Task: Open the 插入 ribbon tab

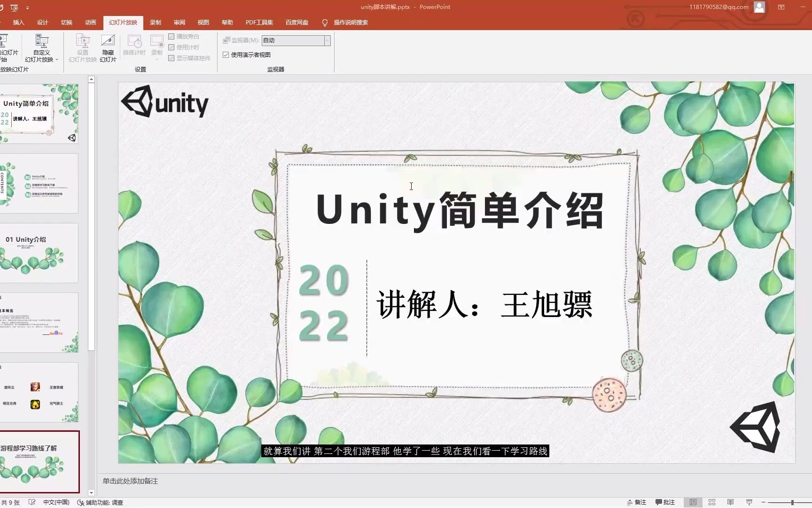Action: click(18, 23)
